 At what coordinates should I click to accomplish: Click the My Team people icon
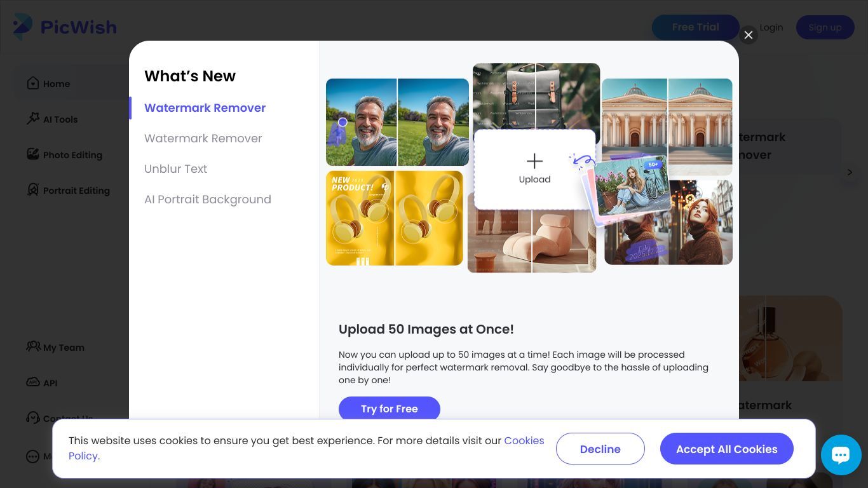[x=33, y=347]
